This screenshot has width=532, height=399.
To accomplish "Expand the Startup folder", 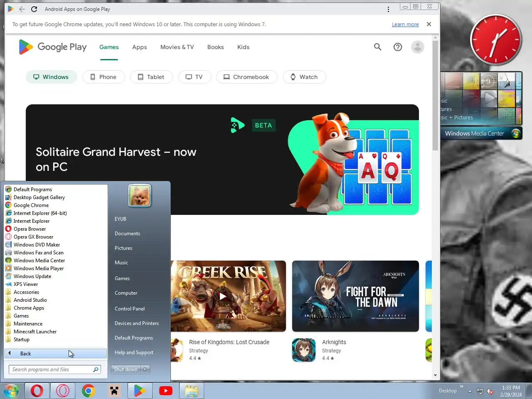I will [21, 340].
